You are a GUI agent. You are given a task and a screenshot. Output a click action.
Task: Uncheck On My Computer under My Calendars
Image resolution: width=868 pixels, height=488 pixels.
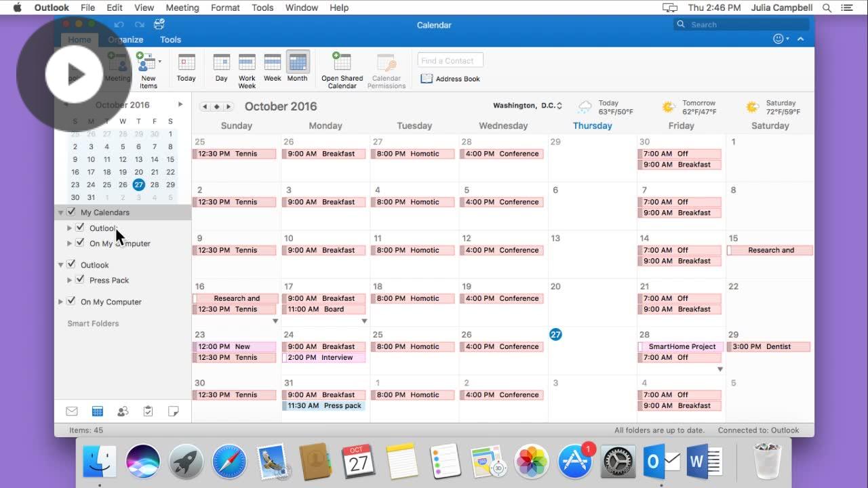(x=80, y=243)
